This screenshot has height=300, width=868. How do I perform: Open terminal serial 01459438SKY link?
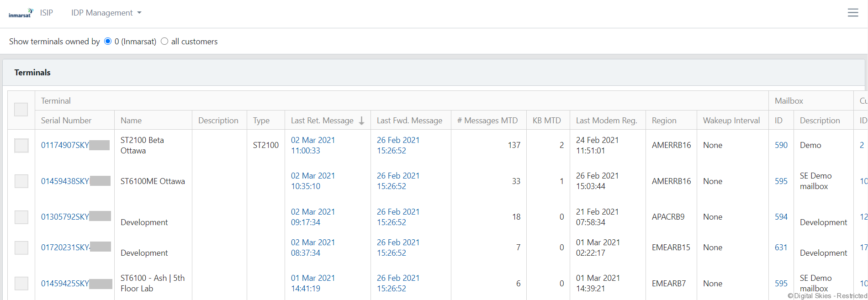coord(65,181)
